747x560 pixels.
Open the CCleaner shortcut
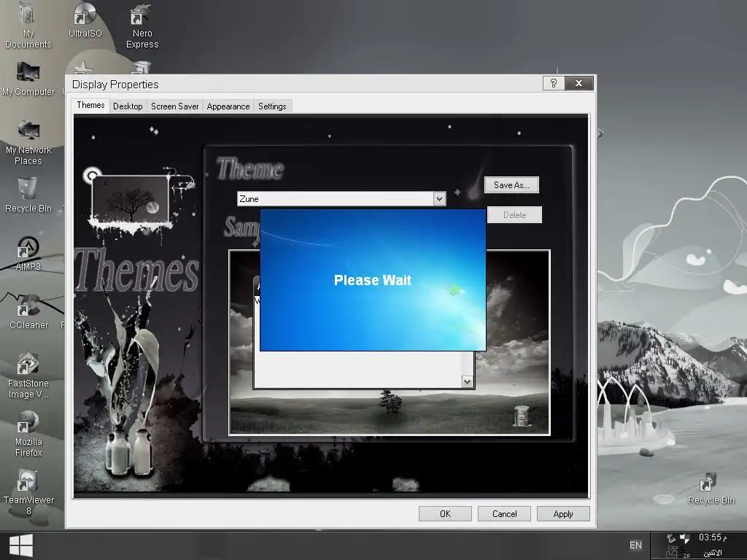28,312
